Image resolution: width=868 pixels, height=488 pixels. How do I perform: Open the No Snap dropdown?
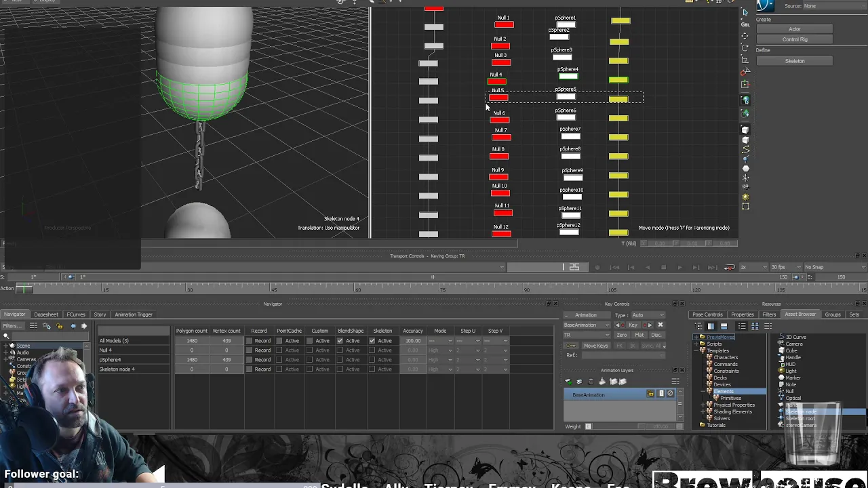[x=835, y=267]
